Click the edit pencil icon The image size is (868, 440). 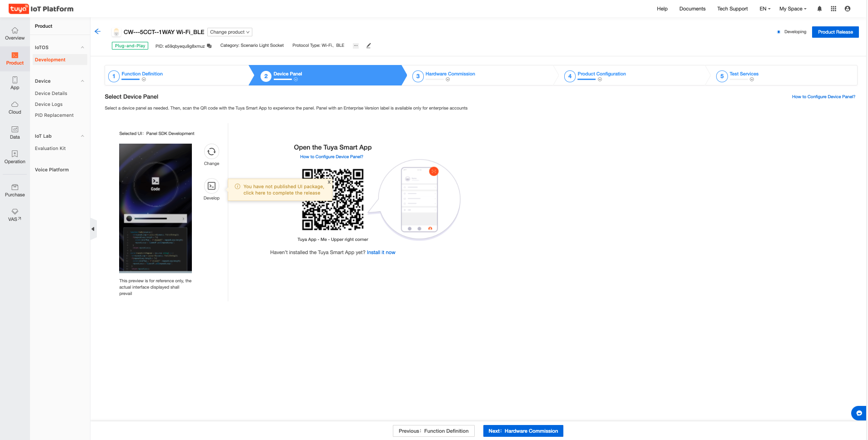[369, 45]
